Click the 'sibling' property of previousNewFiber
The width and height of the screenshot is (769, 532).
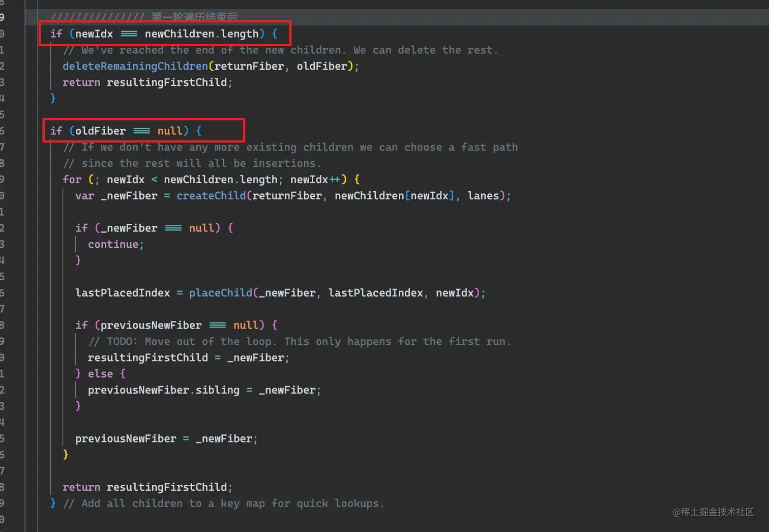(218, 390)
